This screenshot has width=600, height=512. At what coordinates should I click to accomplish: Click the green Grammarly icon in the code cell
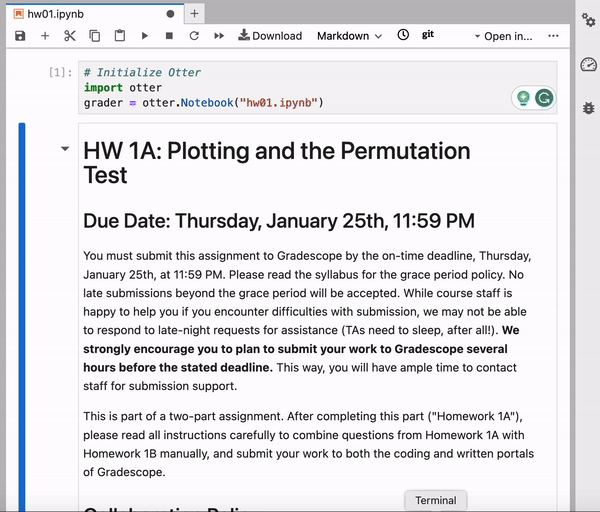[x=544, y=98]
